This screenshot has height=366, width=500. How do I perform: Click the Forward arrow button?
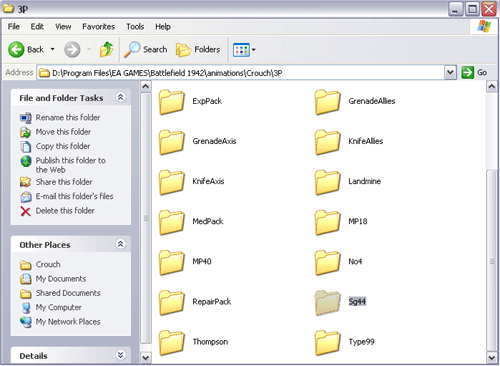(72, 50)
